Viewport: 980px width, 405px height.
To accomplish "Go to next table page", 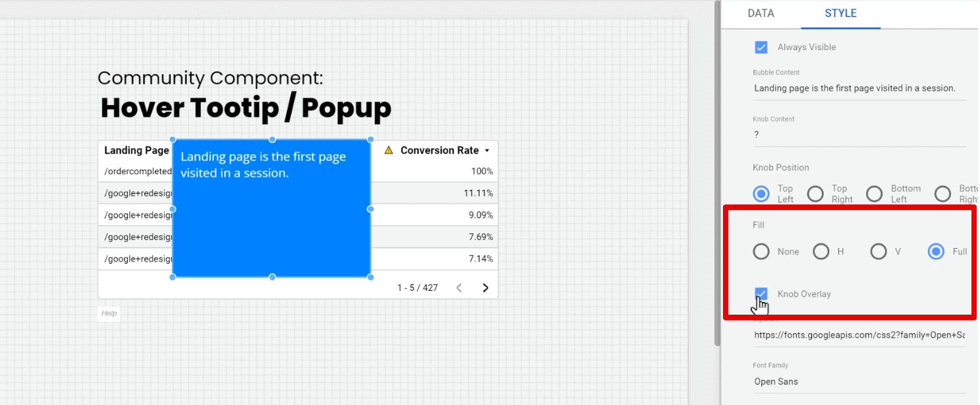I will [486, 288].
